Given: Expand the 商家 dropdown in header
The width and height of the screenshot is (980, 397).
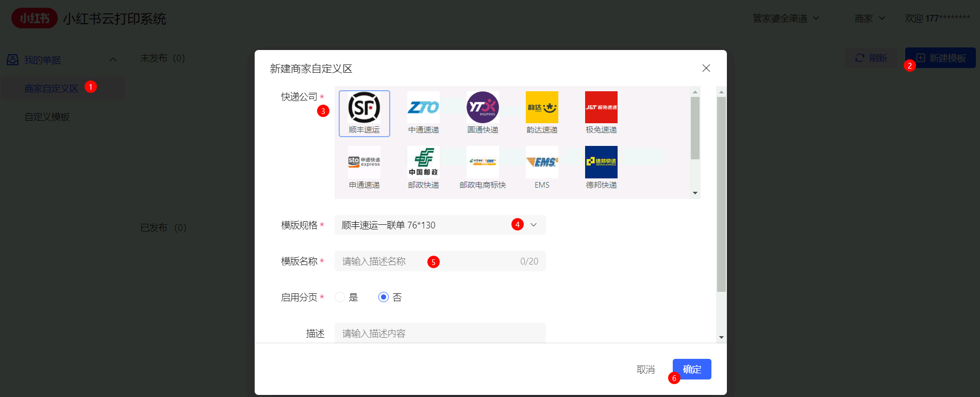Looking at the screenshot, I should [x=870, y=19].
